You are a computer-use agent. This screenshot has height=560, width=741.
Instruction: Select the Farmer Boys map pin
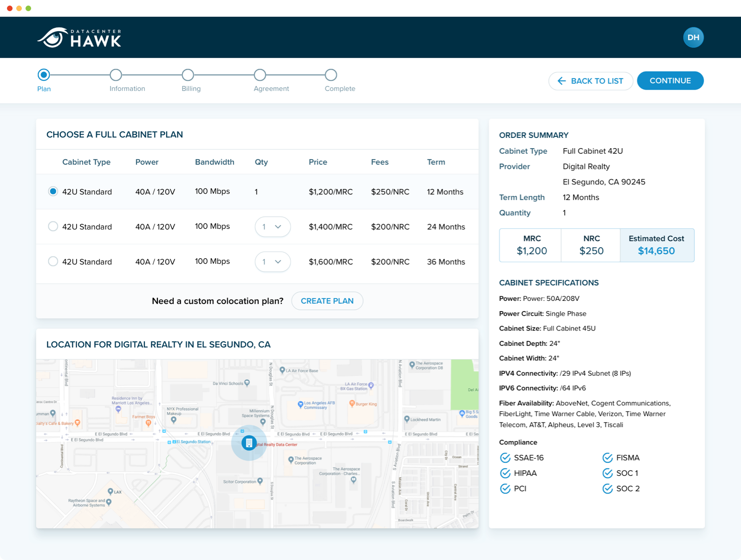(x=149, y=423)
